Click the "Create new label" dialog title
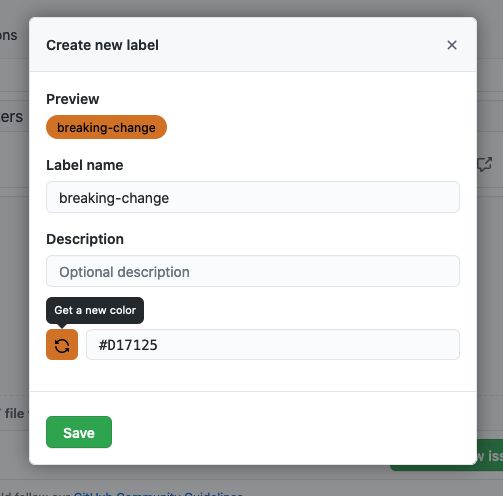This screenshot has height=496, width=503. pos(102,45)
